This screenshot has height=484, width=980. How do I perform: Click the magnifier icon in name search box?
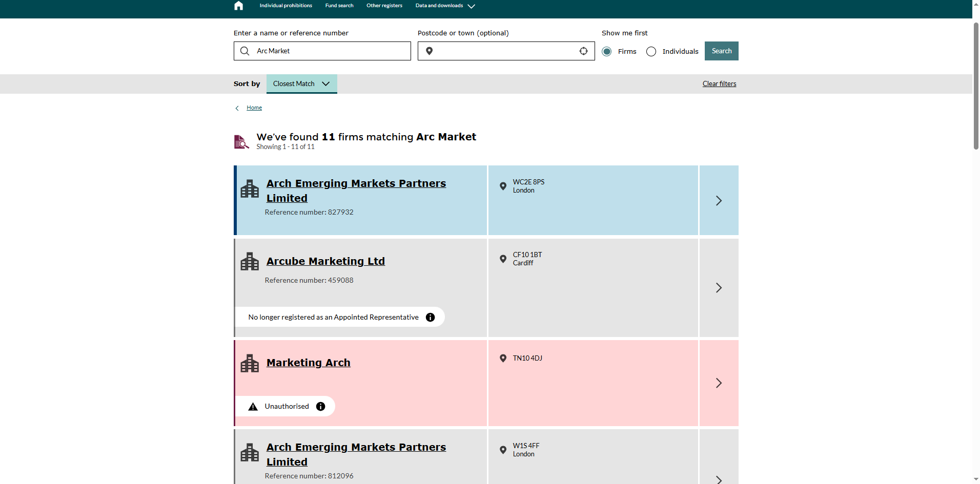coord(245,51)
